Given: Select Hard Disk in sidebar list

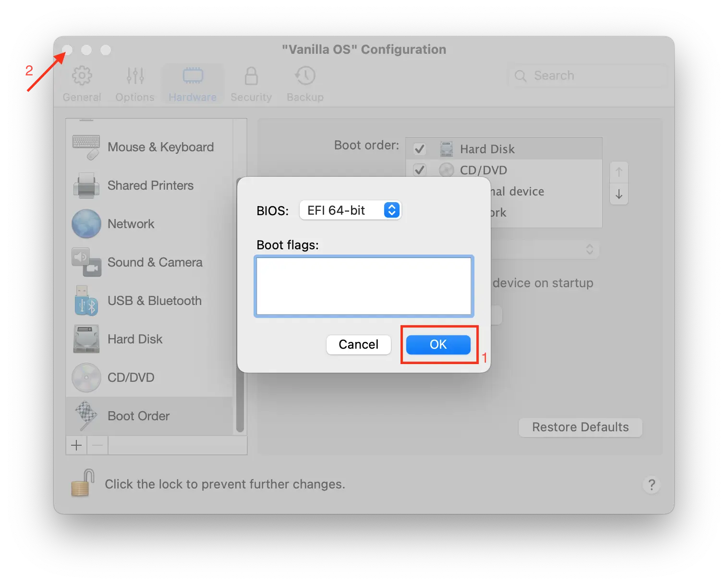Looking at the screenshot, I should (149, 339).
